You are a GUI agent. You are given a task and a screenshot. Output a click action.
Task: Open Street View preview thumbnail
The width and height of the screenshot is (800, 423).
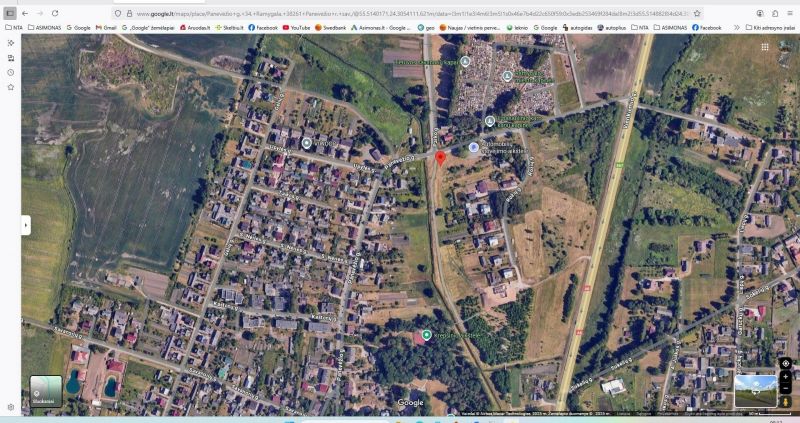coord(756,391)
